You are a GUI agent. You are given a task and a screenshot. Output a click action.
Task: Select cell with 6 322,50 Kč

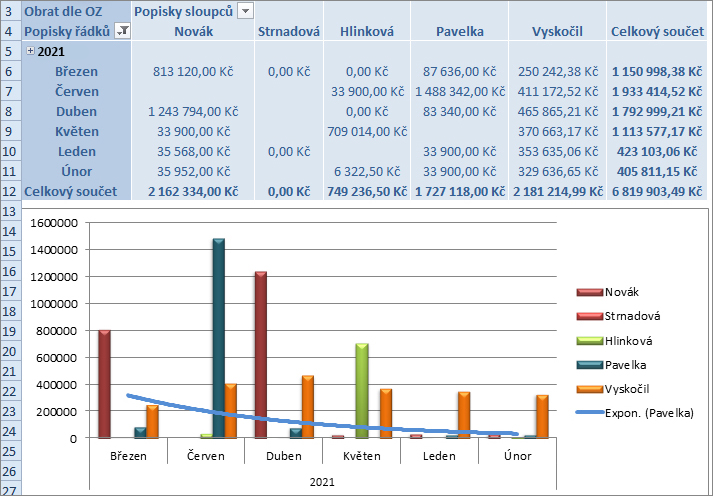pos(367,171)
